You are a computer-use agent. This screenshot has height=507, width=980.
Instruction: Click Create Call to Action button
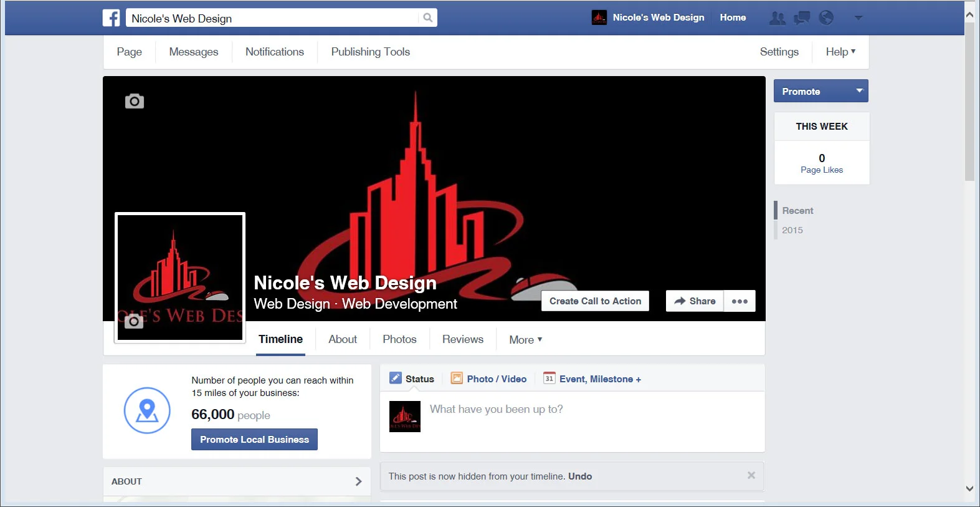(x=595, y=301)
